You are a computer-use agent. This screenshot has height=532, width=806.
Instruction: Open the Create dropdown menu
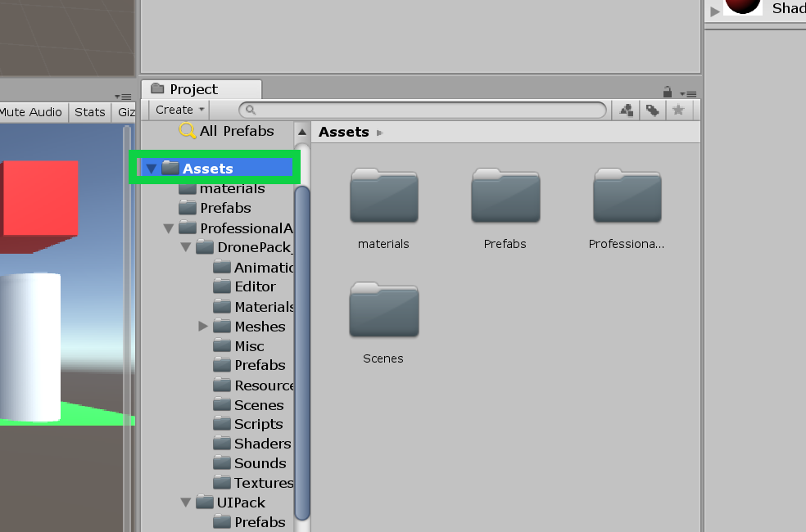[x=180, y=110]
